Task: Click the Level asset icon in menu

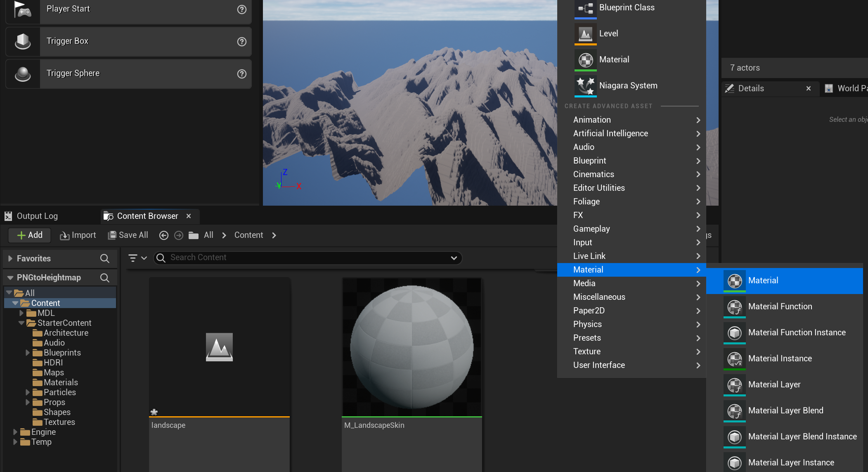Action: pos(585,34)
